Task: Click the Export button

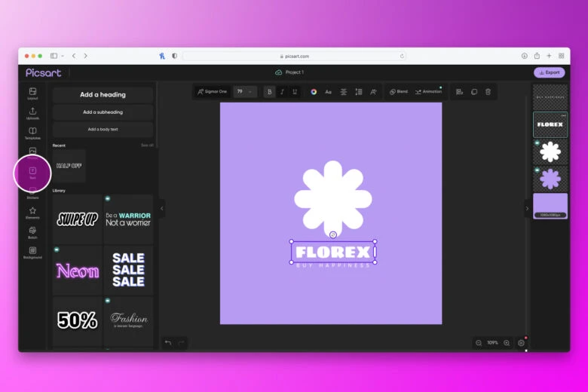Action: (x=549, y=72)
